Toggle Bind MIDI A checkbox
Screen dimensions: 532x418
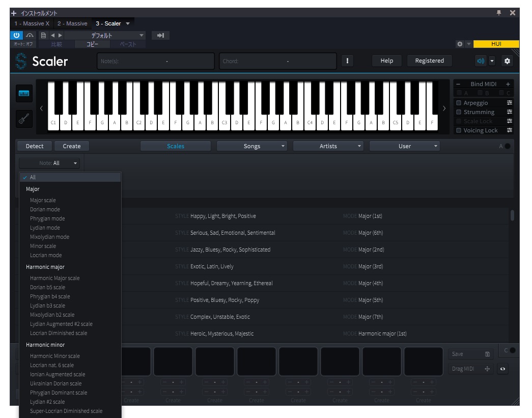[x=459, y=93]
